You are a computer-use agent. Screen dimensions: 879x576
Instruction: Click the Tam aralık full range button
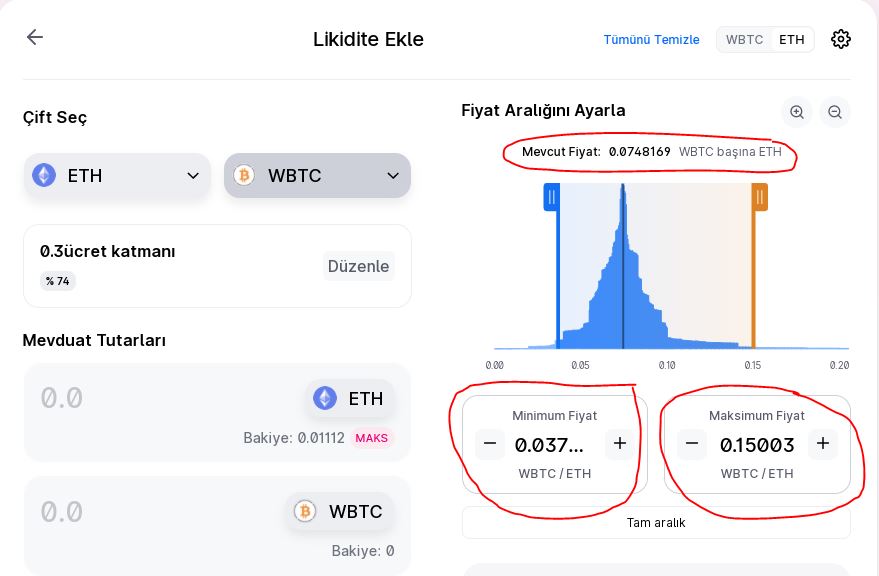coord(656,523)
